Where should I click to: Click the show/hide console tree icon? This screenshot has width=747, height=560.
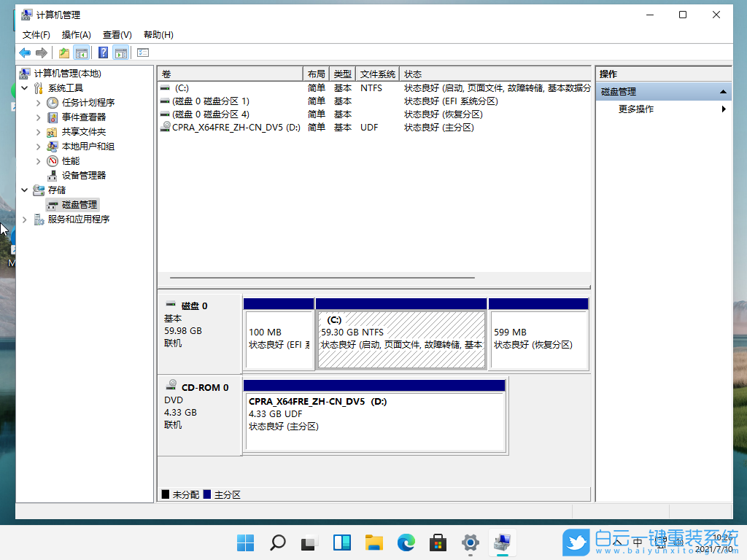(x=81, y=52)
